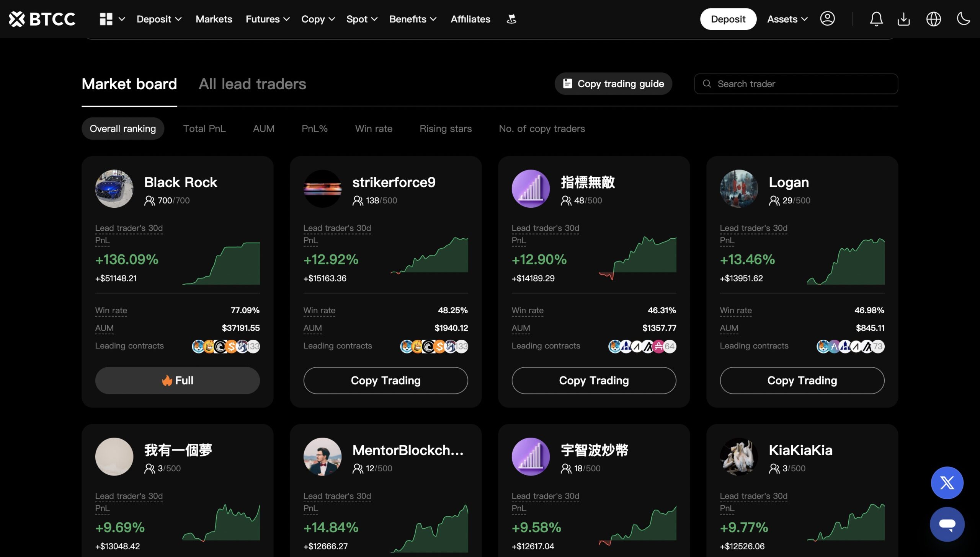The width and height of the screenshot is (980, 557).
Task: Select Win rate ranking filter
Action: coord(374,129)
